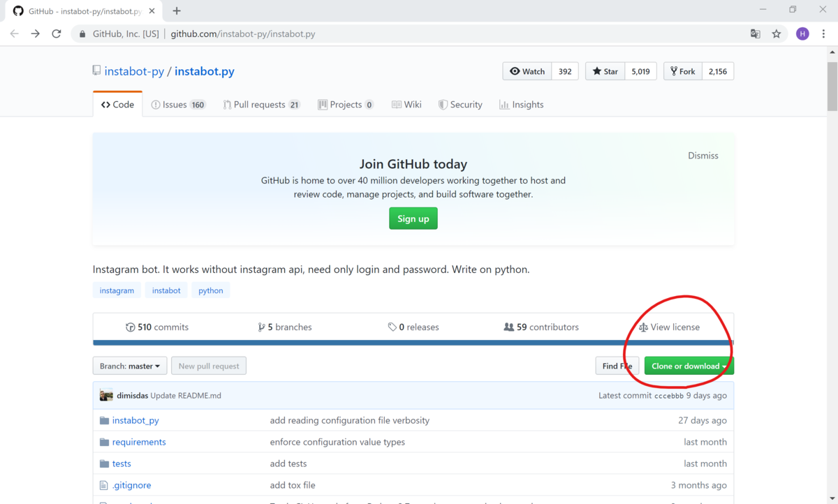Click the page vertical scrollbar thumb
Screen dimensions: 838x504
[x=832, y=86]
